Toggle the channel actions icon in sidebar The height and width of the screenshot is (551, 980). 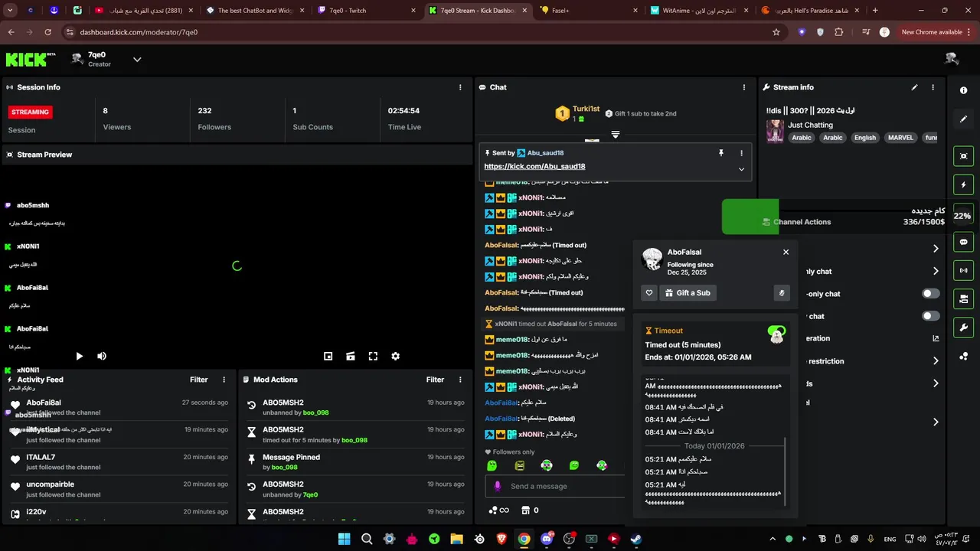(963, 298)
